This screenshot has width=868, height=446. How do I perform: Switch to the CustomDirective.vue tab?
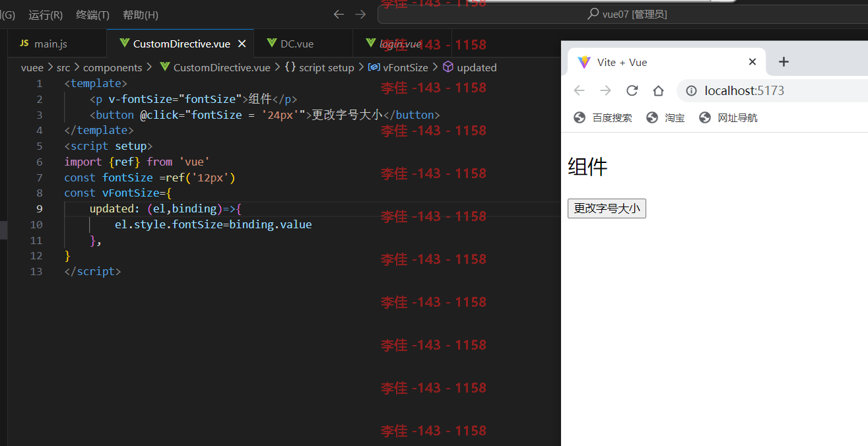coord(182,44)
